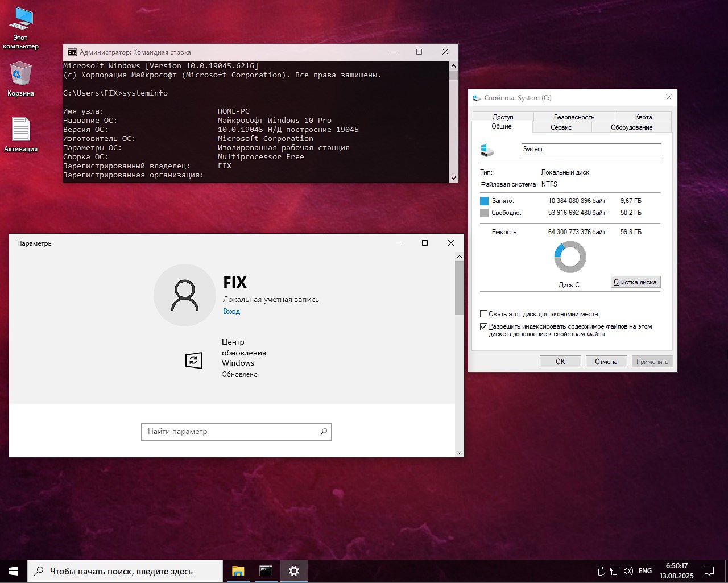Click the Settings gear taskbar icon
The height and width of the screenshot is (583, 728).
[293, 571]
